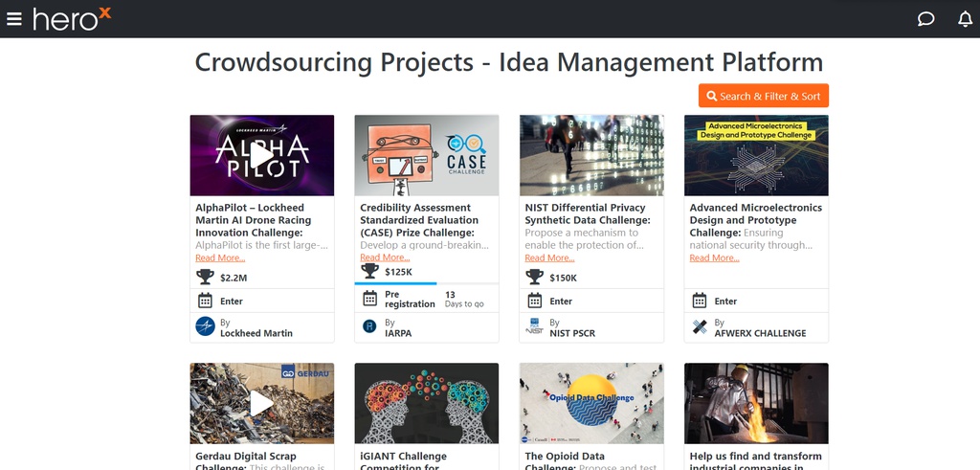980x470 pixels.
Task: Click the trophy icon beside $125K
Action: [x=370, y=271]
